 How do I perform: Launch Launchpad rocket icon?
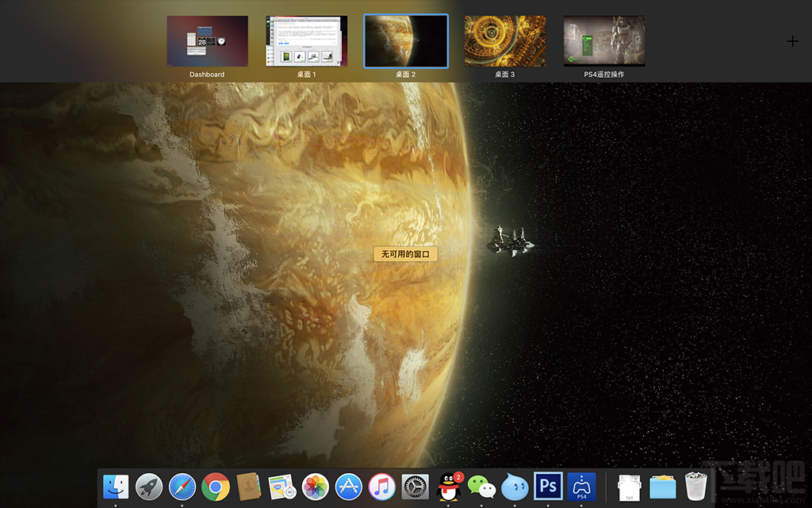tap(149, 486)
